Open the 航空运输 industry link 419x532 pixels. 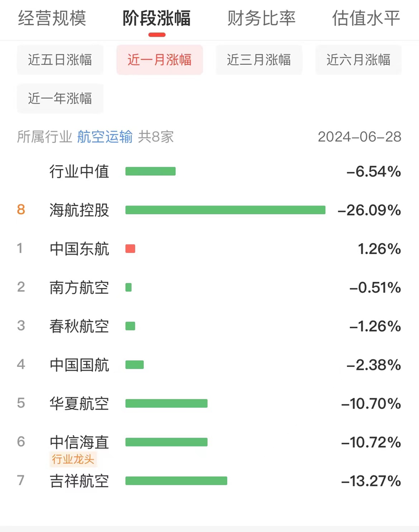tap(105, 137)
